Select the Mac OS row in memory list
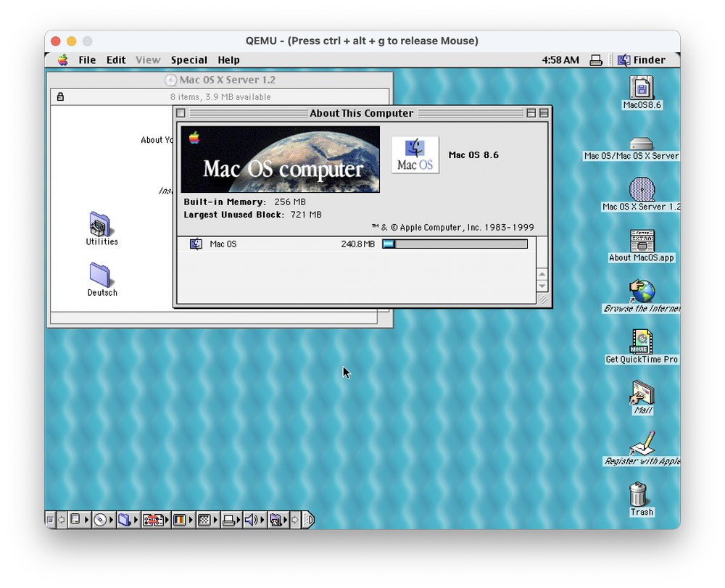725x588 pixels. point(357,244)
